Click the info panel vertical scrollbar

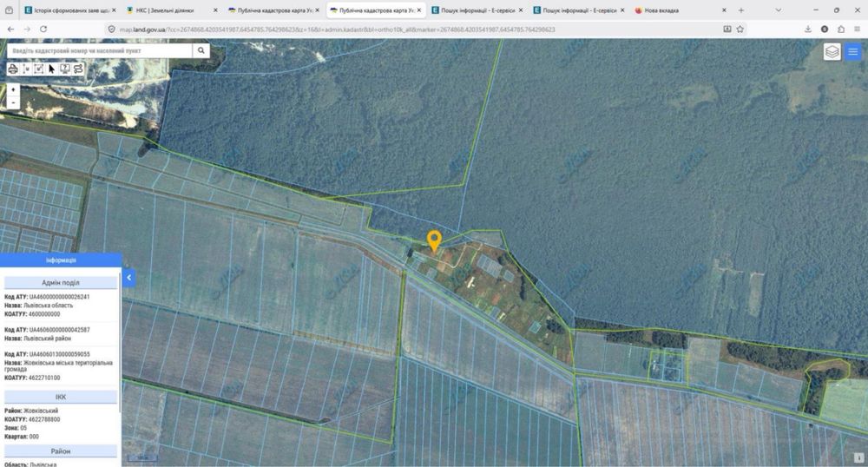click(x=120, y=343)
